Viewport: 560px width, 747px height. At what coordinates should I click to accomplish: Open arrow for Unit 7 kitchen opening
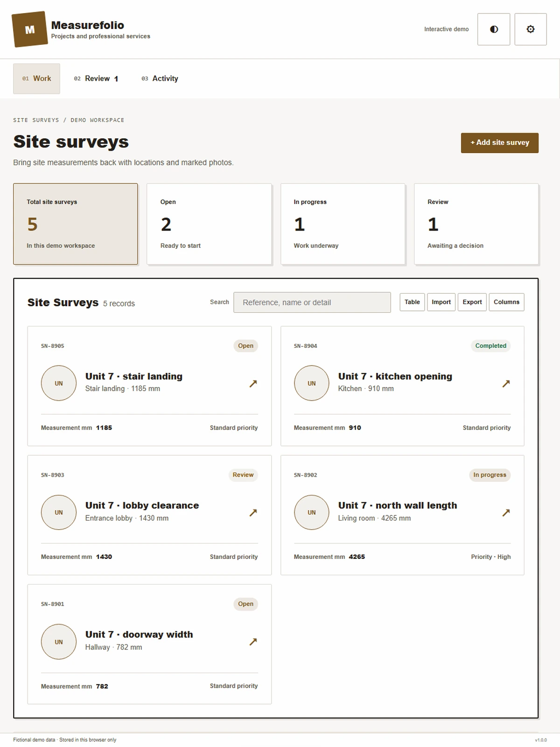coord(506,383)
